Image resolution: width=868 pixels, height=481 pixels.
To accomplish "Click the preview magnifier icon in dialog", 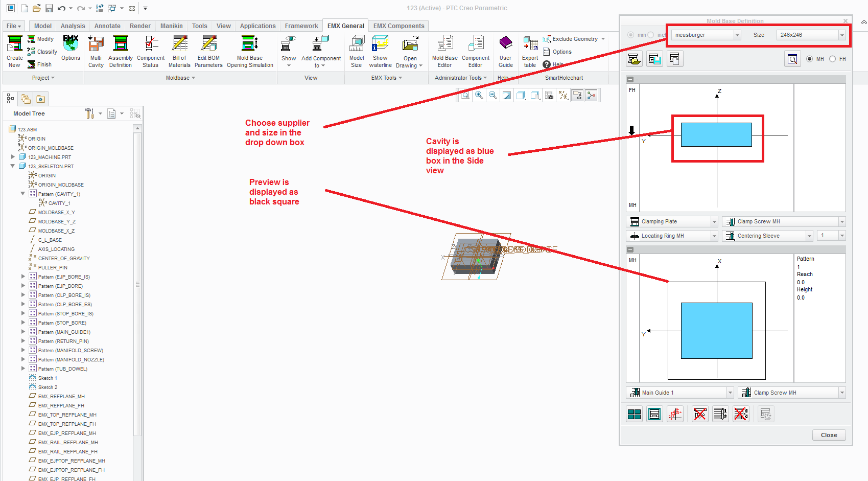I will (792, 59).
